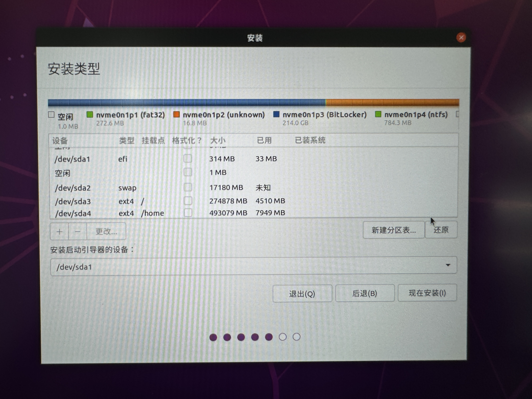Click the 274878 MB size cell
This screenshot has height=399, width=532.
pos(228,201)
